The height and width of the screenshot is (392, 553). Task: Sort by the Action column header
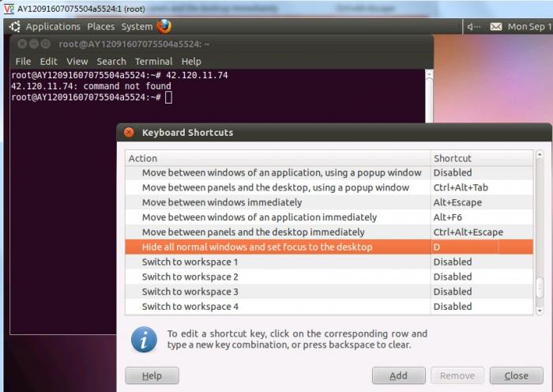(x=276, y=158)
